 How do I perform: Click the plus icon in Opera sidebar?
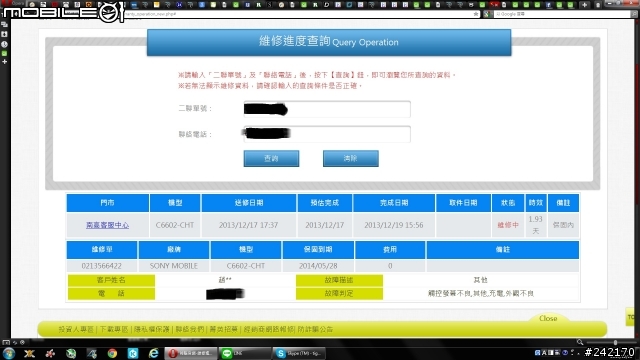(x=4, y=62)
